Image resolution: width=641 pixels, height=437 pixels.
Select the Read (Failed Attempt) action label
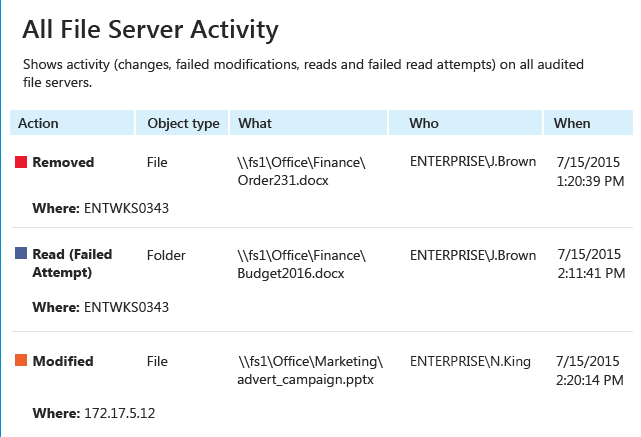[x=72, y=263]
